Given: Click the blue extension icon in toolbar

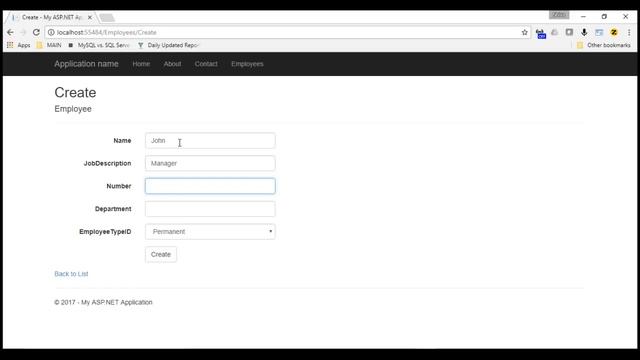Looking at the screenshot, I should tap(540, 33).
